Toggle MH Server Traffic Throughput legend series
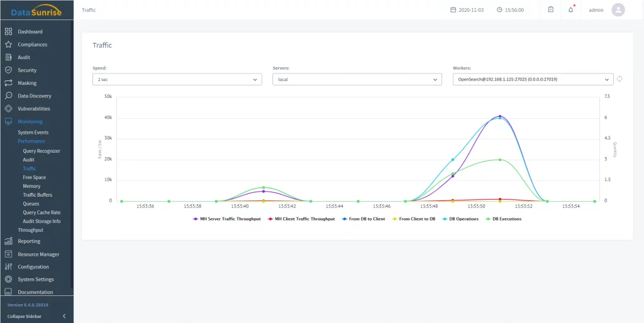 (226, 219)
